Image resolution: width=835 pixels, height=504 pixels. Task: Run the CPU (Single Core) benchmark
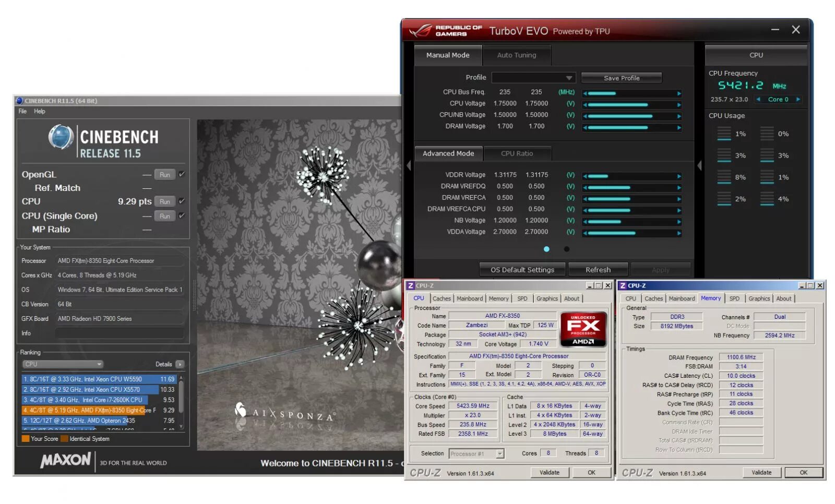[x=165, y=216]
